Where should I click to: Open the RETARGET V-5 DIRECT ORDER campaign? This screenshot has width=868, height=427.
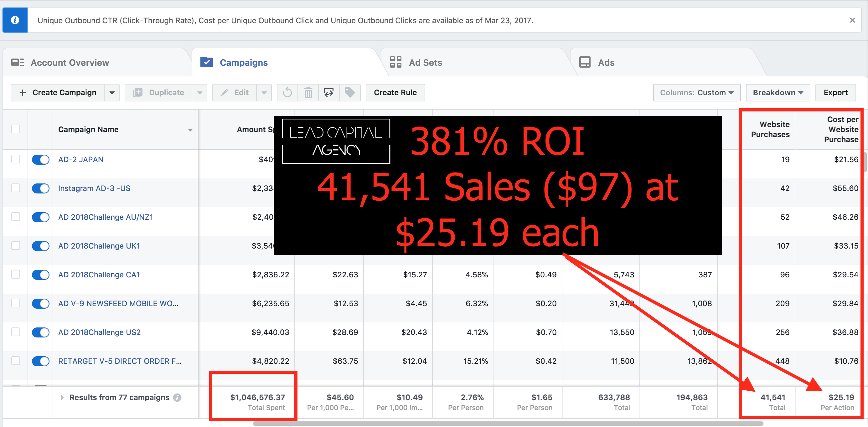(x=120, y=361)
